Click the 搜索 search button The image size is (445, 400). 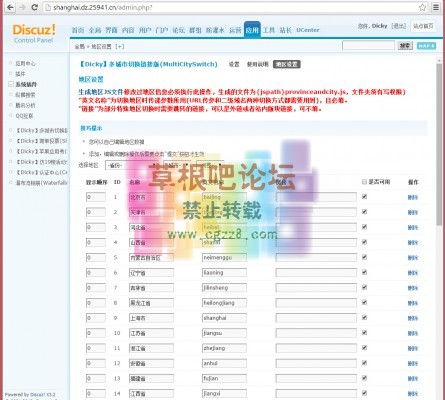pos(405,46)
